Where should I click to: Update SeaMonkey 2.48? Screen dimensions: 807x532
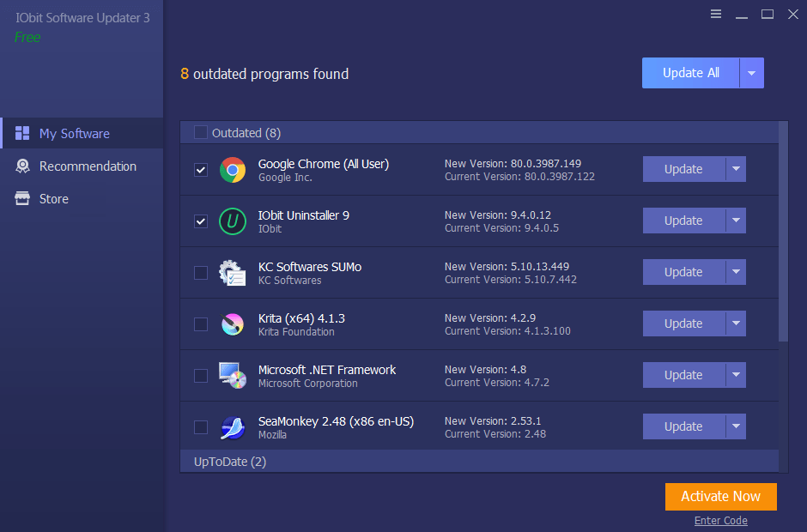(684, 426)
